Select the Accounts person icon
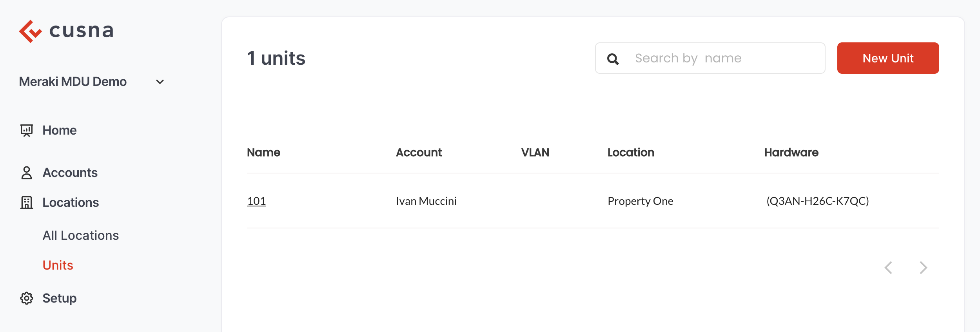980x332 pixels. point(27,173)
